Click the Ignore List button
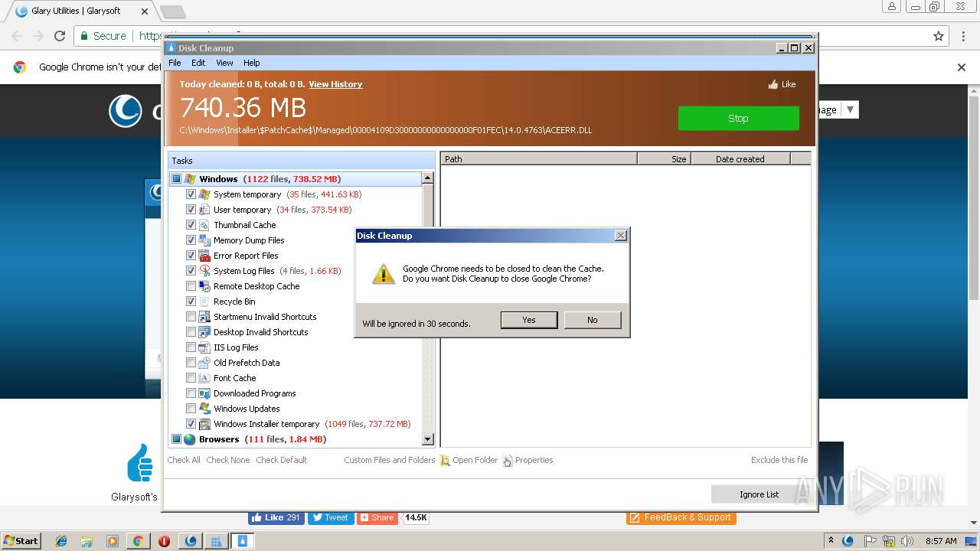This screenshot has width=980, height=551. [759, 494]
